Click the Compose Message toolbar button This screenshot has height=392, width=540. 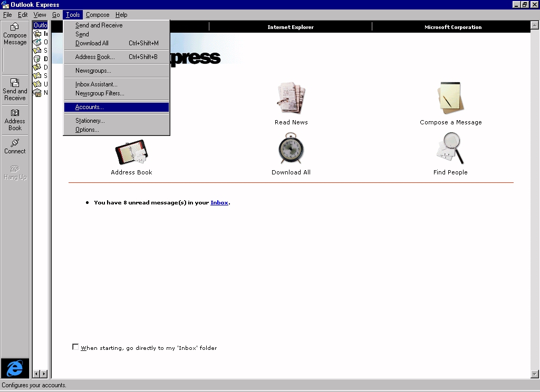[15, 34]
